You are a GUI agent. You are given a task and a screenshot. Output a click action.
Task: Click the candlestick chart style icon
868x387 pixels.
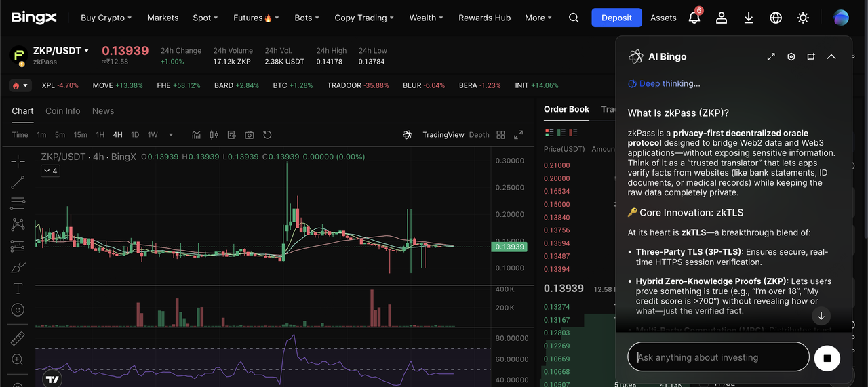(214, 135)
